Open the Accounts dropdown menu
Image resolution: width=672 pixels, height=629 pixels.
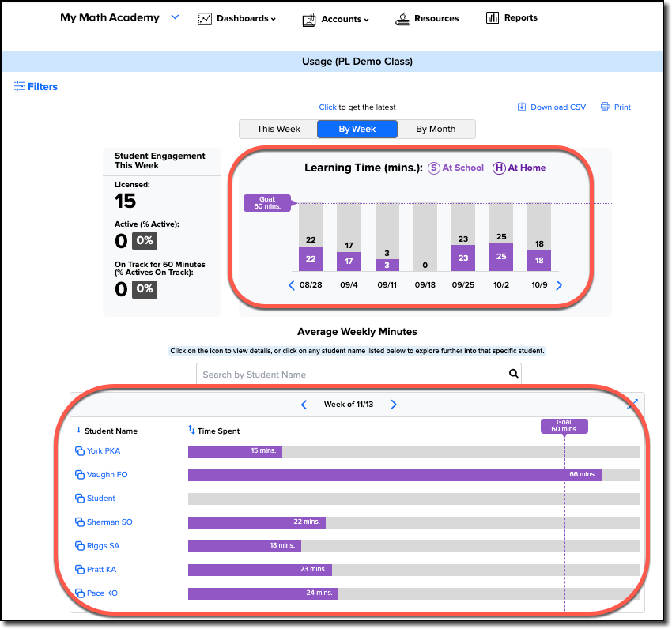[x=345, y=19]
